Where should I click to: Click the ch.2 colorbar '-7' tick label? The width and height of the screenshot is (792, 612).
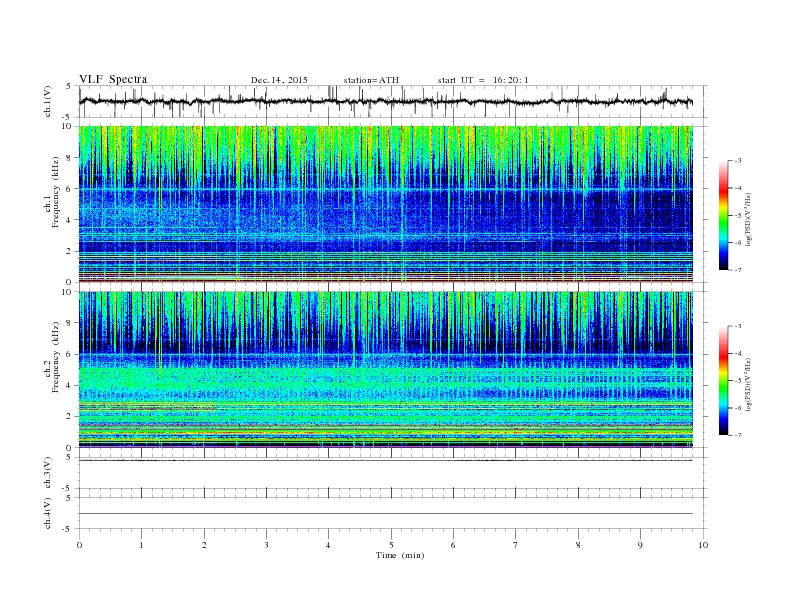click(x=738, y=435)
